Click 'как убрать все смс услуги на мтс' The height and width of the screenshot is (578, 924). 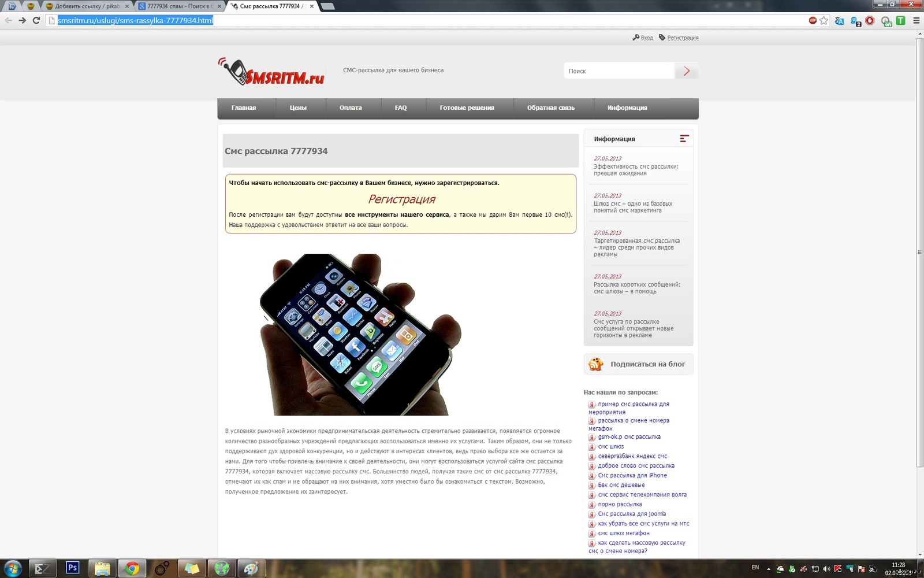[643, 524]
